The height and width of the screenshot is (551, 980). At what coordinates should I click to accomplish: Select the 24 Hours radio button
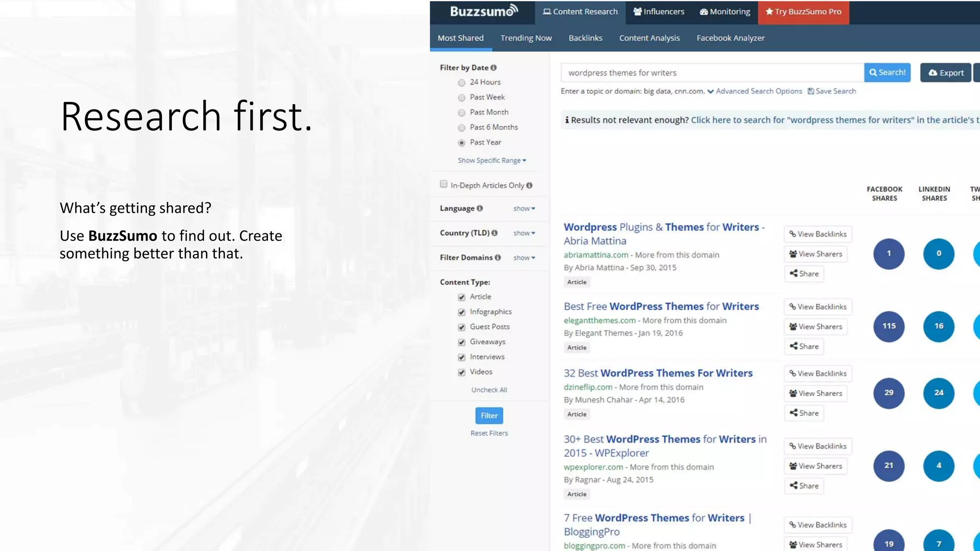(462, 83)
